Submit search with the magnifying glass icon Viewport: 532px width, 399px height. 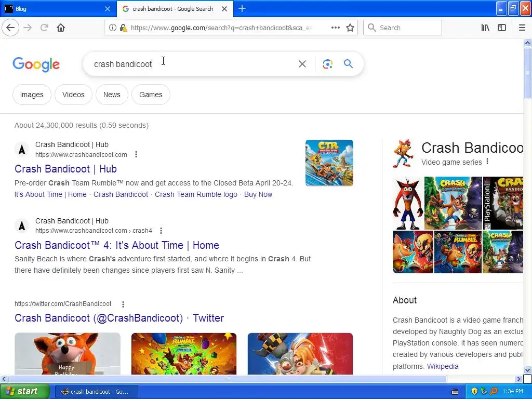coord(348,63)
